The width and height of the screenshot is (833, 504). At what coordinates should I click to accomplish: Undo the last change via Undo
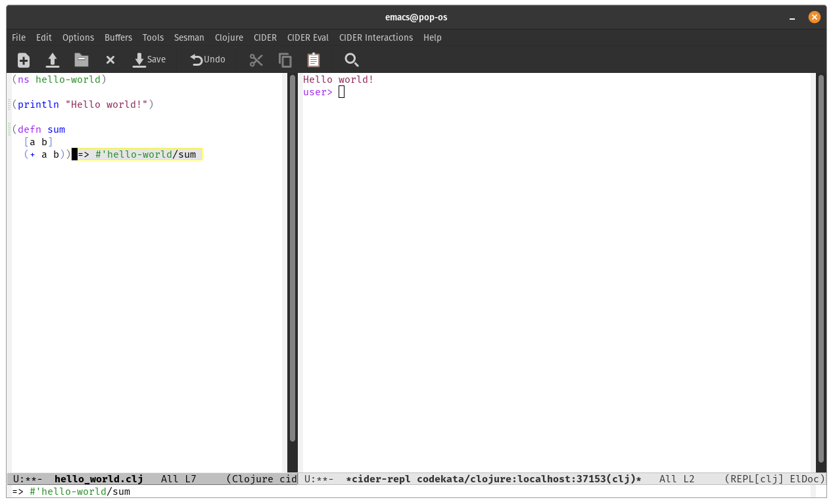click(x=208, y=60)
